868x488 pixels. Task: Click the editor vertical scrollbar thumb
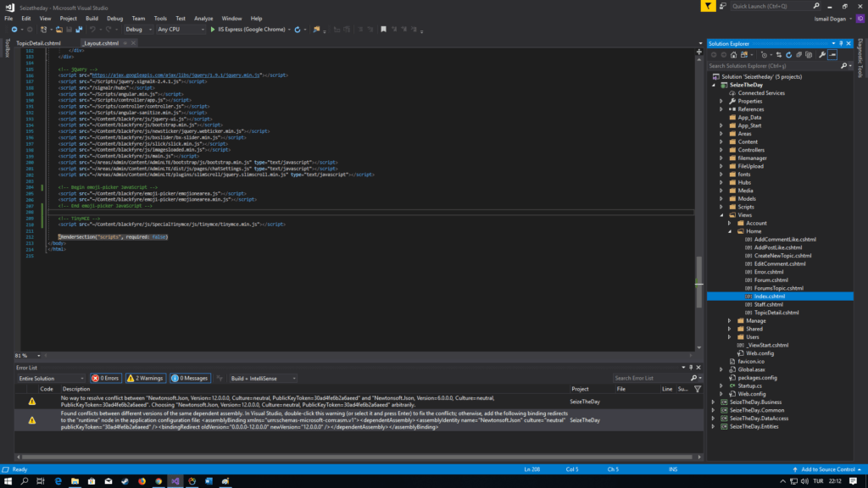(699, 282)
